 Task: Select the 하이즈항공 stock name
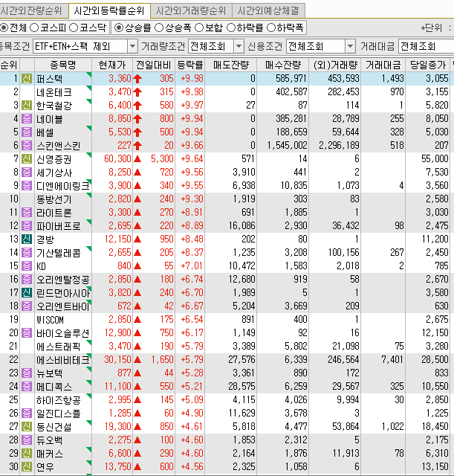[x=59, y=400]
